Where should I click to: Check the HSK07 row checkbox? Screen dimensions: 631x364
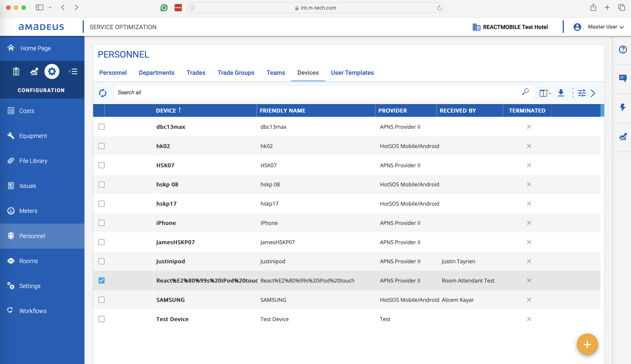pos(101,165)
